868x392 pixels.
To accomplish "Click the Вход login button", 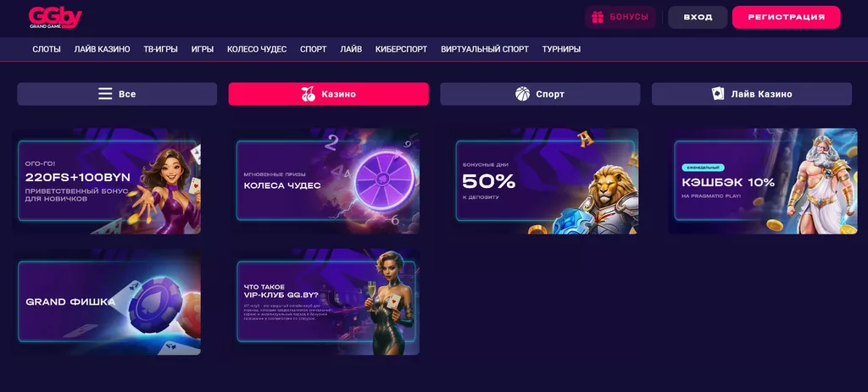I will [x=698, y=17].
